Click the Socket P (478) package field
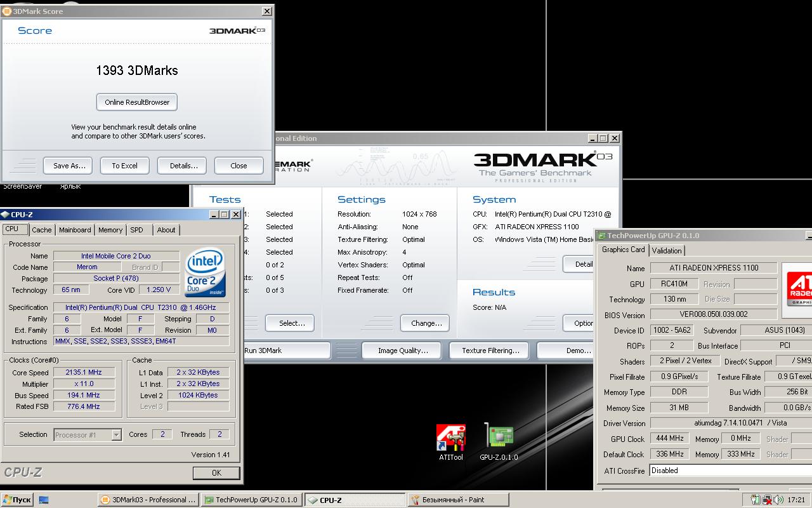 click(116, 279)
